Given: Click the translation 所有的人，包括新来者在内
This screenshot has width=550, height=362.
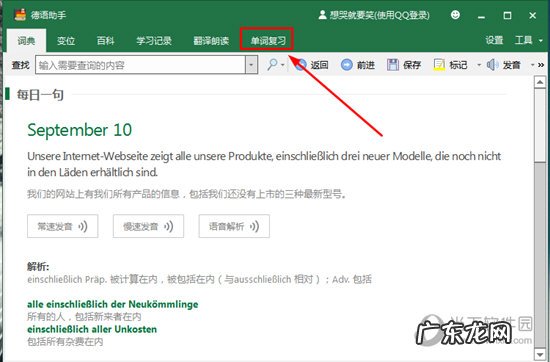Looking at the screenshot, I should (84, 317).
